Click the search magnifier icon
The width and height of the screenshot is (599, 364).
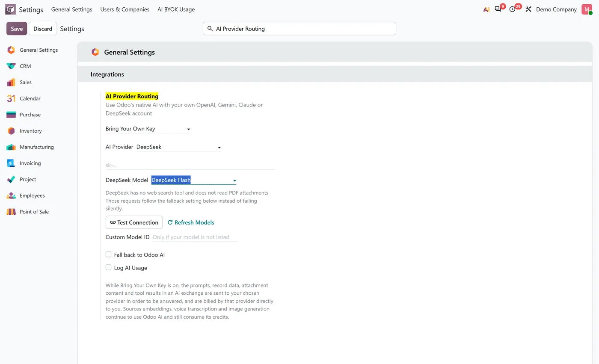210,29
